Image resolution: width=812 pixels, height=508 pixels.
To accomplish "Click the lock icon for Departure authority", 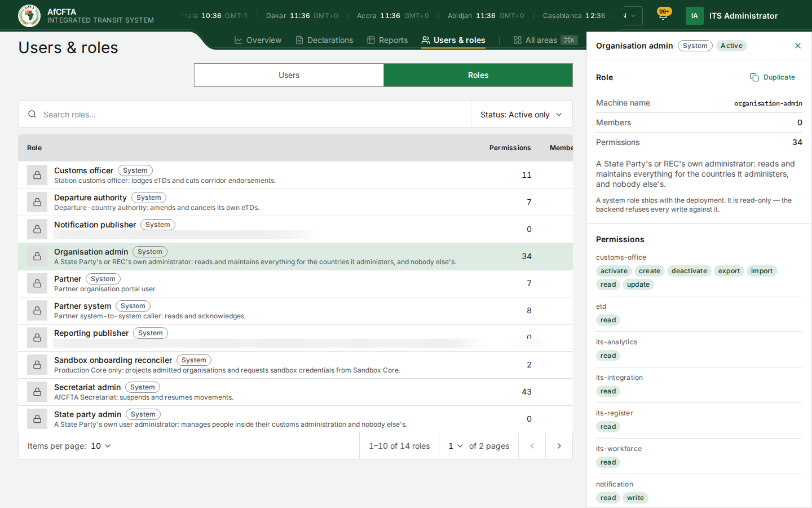I will [37, 202].
